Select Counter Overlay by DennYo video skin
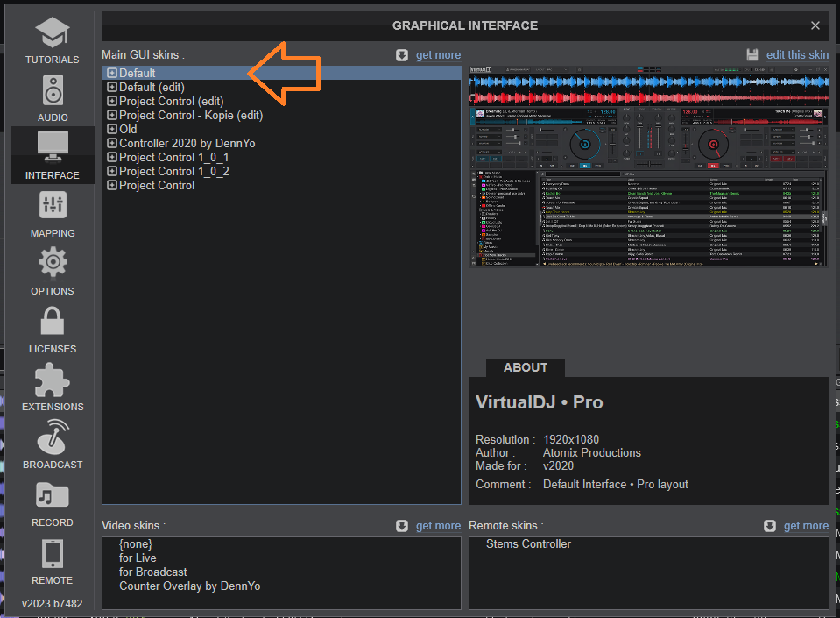The height and width of the screenshot is (618, 840). [190, 586]
